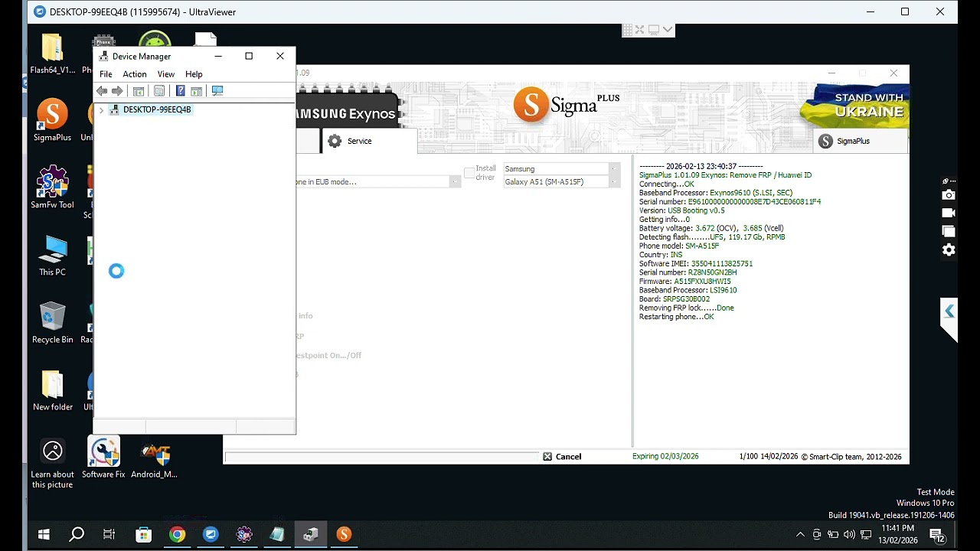
Task: Open the notepad app in the taskbar
Action: (x=277, y=534)
